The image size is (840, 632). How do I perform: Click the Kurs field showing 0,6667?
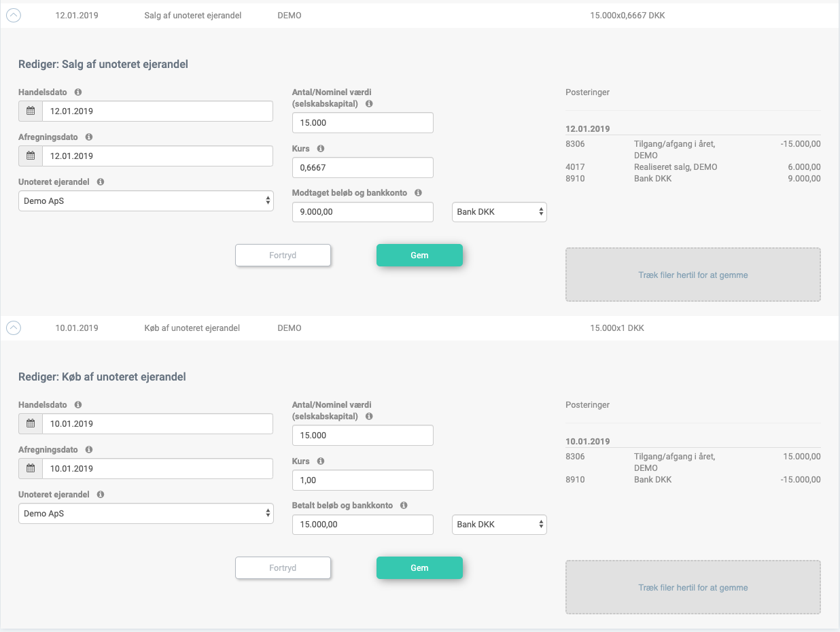[362, 167]
